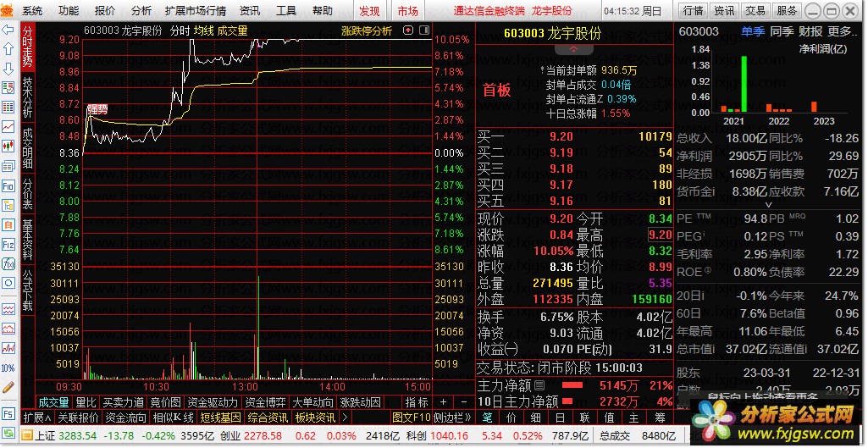The height and width of the screenshot is (448, 868).
Task: Click the right arrow after 板块资讯
Action: pyautogui.click(x=345, y=417)
